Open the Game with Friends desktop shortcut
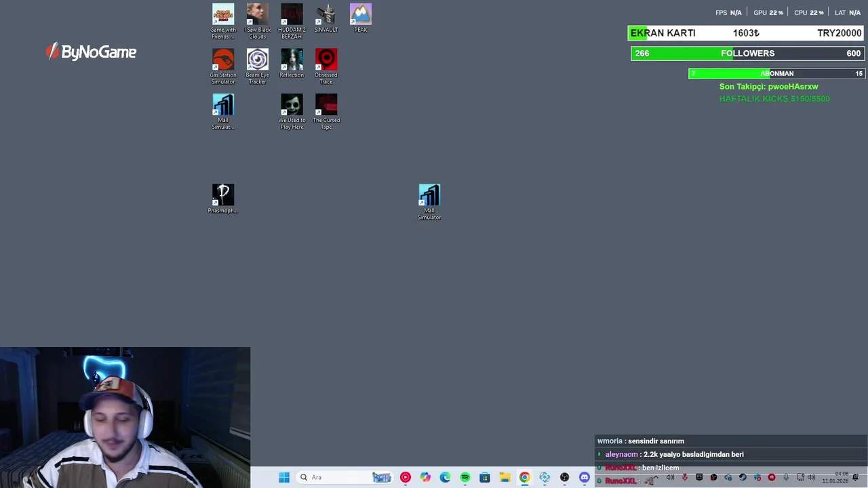This screenshot has height=488, width=868. (x=223, y=22)
